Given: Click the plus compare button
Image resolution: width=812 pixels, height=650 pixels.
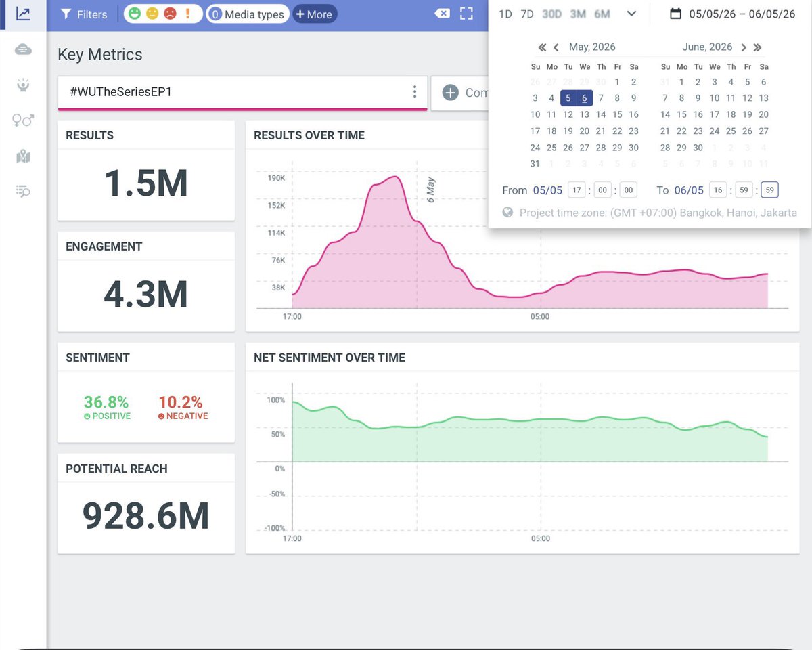Looking at the screenshot, I should pyautogui.click(x=451, y=93).
